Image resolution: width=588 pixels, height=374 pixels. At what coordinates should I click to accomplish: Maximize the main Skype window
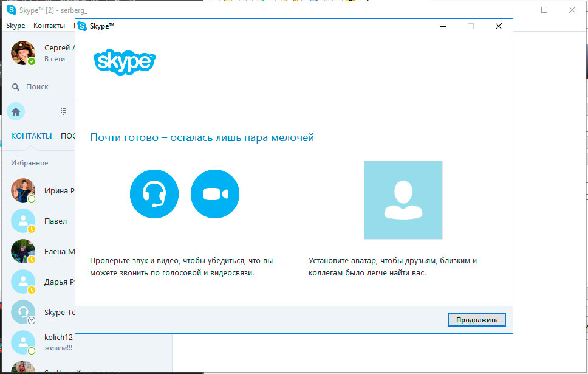544,10
